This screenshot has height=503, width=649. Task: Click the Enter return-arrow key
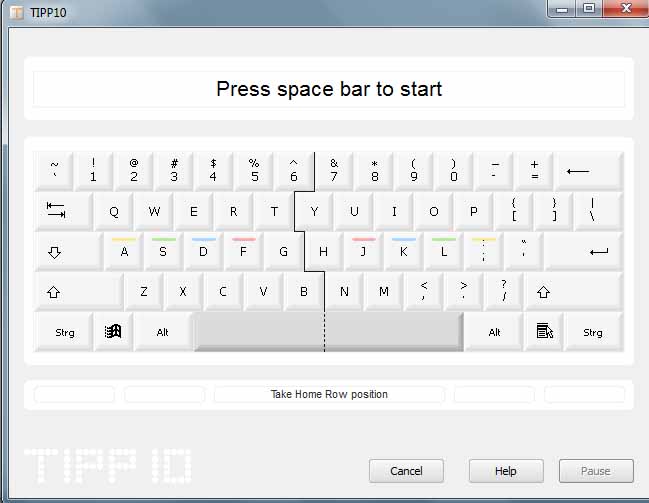(x=583, y=251)
